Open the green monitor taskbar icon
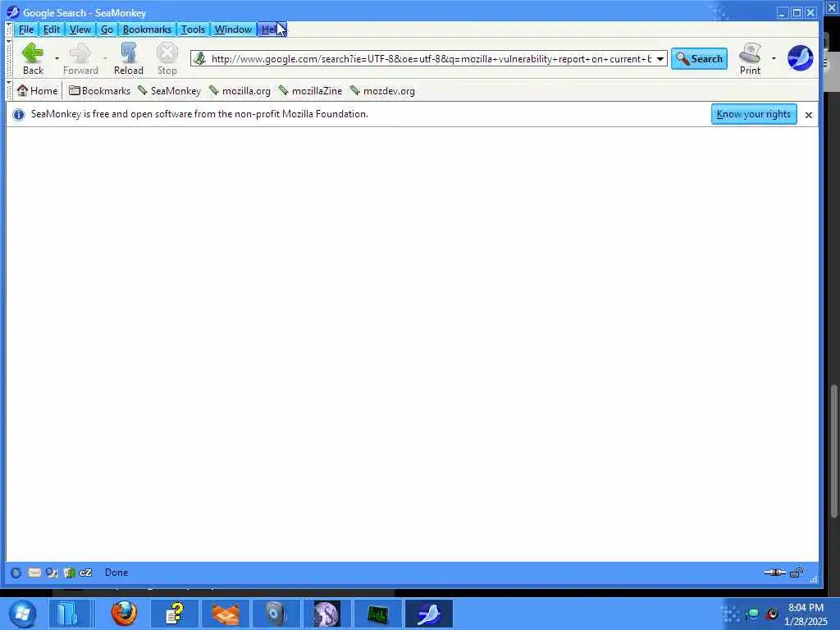 point(378,614)
